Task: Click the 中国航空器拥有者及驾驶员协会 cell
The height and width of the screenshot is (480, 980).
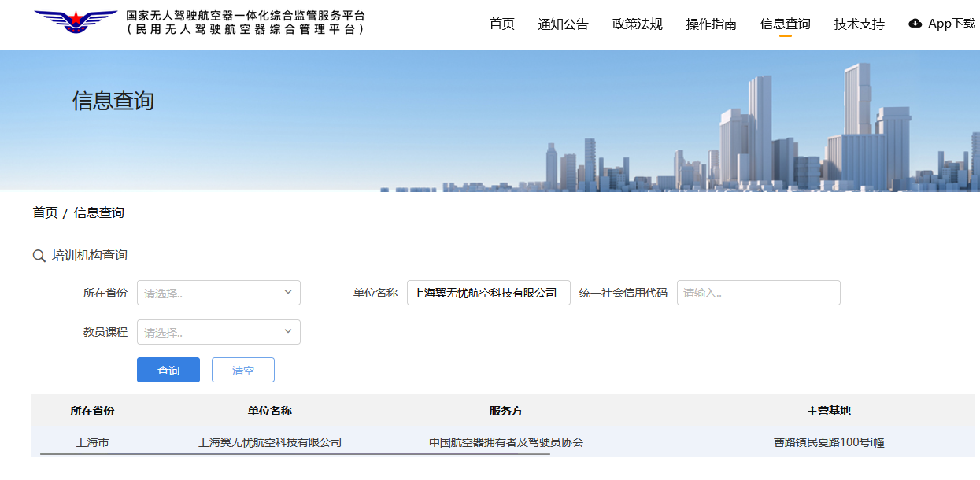Action: (506, 442)
